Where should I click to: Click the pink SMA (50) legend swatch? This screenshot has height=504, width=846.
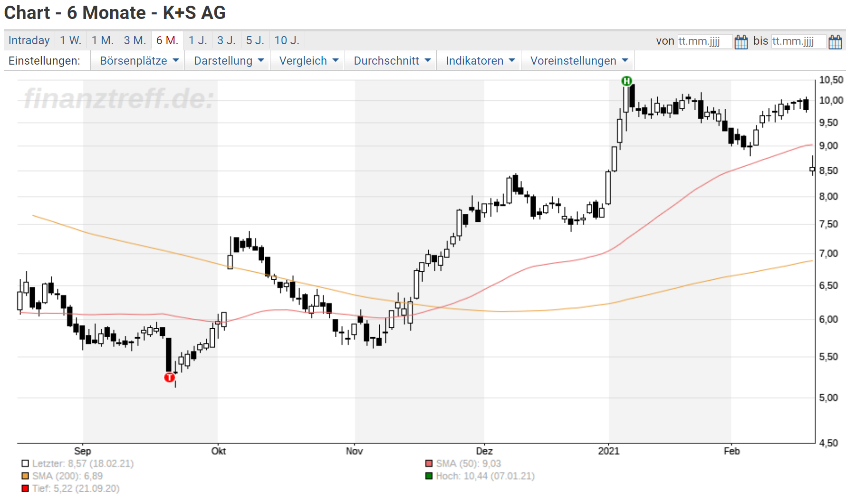tap(429, 464)
